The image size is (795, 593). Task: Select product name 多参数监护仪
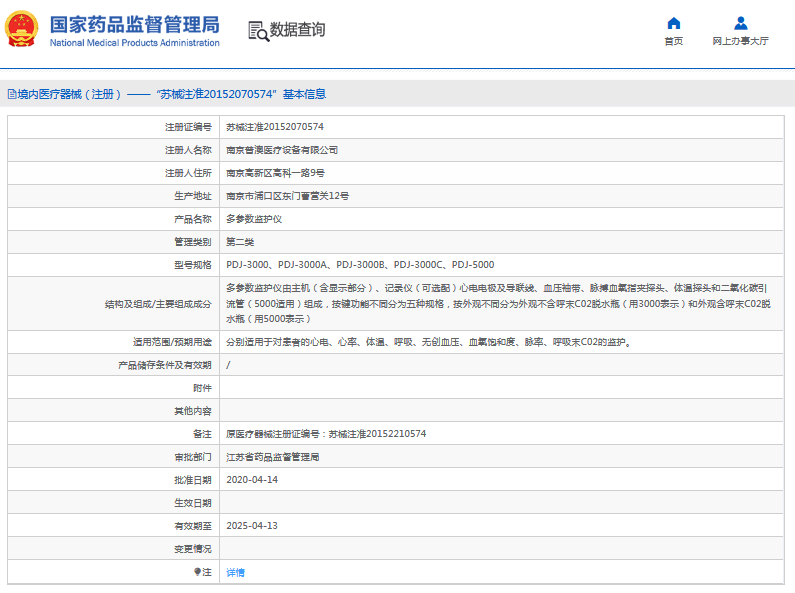click(x=254, y=219)
